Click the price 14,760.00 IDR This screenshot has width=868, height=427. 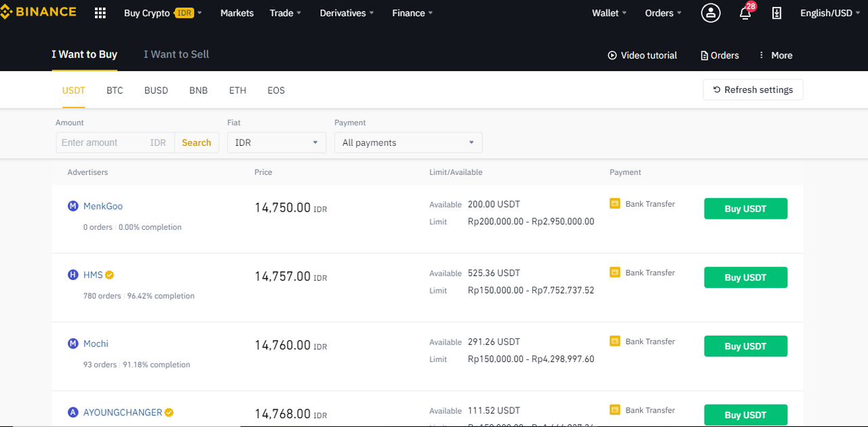(291, 345)
